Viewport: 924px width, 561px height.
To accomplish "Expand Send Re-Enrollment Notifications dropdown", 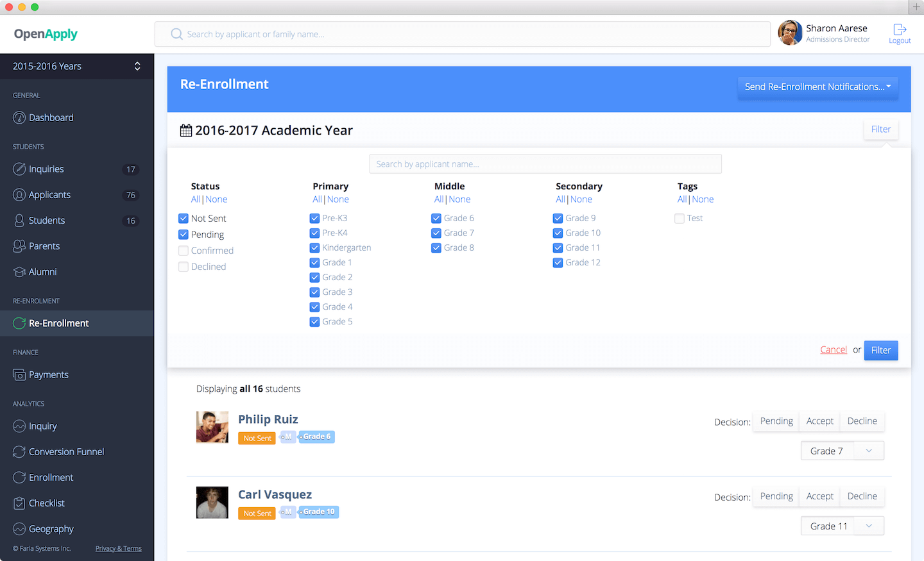I will (x=817, y=87).
